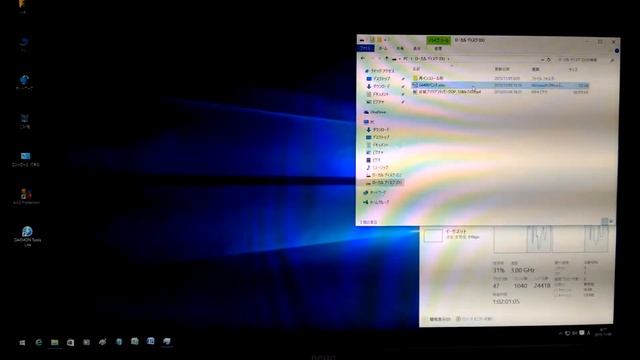Image resolution: width=640 pixels, height=360 pixels.
Task: Select the highlighted Office file row
Action: (500, 85)
